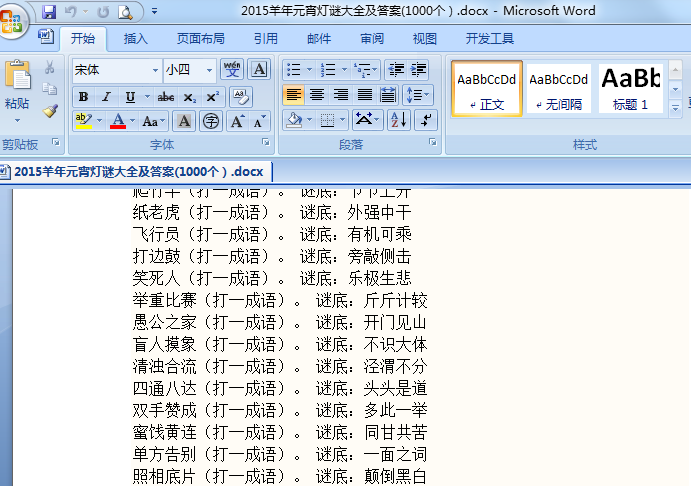Screen dimensions: 691x486
Task: Expand the font color dropdown arrow
Action: (133, 121)
